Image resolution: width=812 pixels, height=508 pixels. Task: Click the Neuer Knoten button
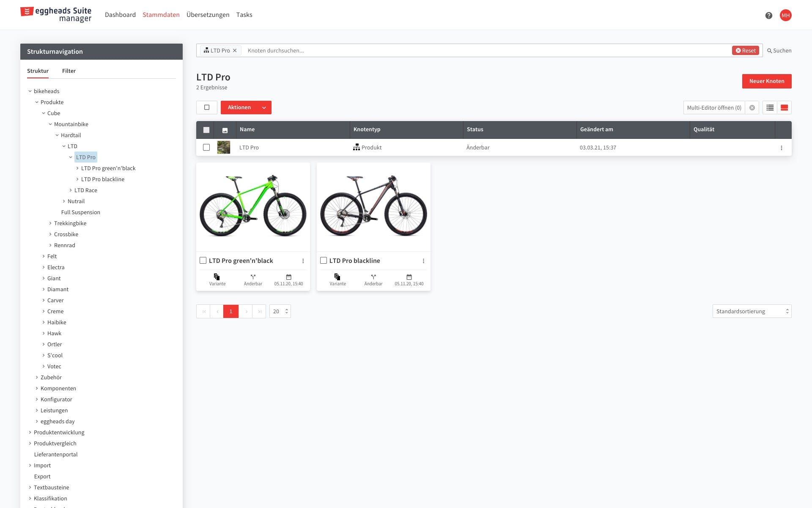tap(766, 81)
